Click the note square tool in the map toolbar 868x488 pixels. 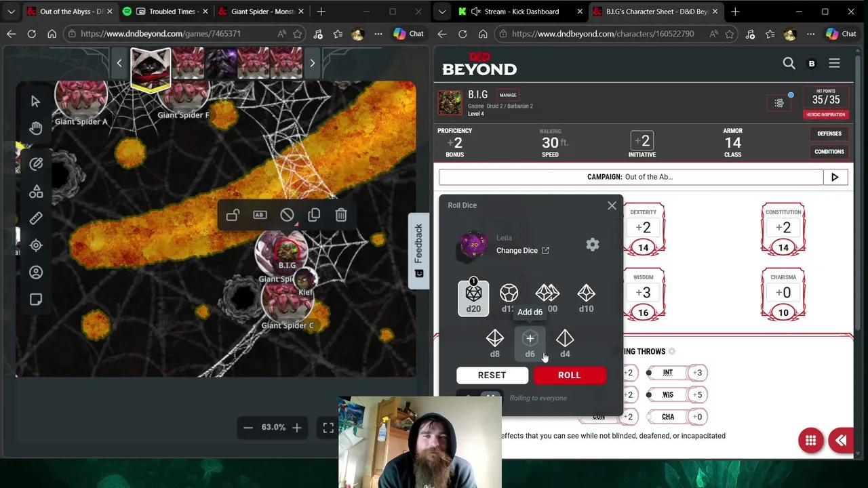tap(35, 300)
